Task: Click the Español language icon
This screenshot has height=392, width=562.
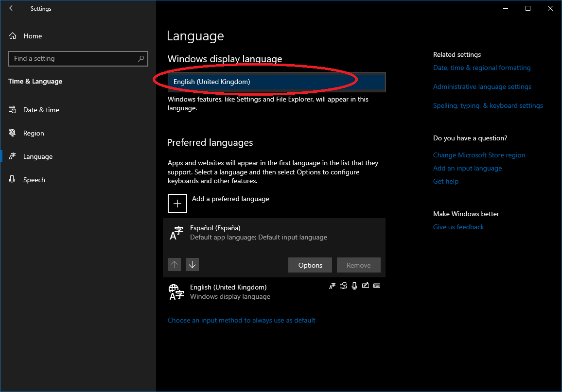Action: pos(176,233)
